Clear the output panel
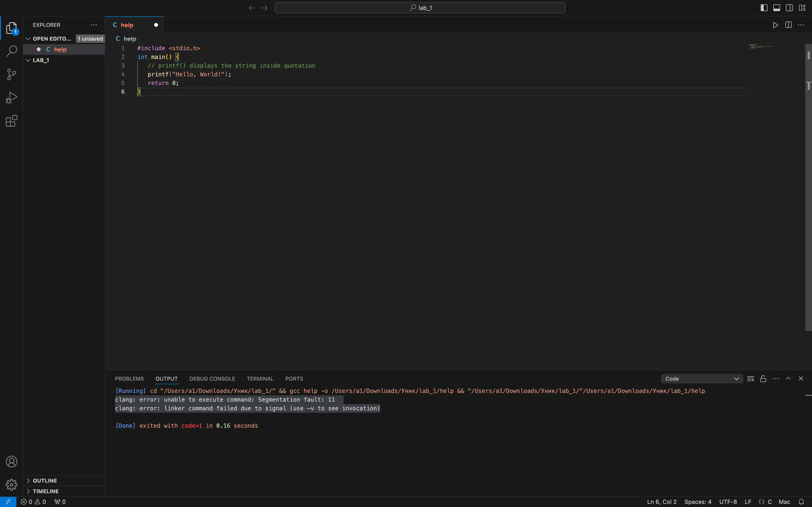812x507 pixels. (751, 379)
